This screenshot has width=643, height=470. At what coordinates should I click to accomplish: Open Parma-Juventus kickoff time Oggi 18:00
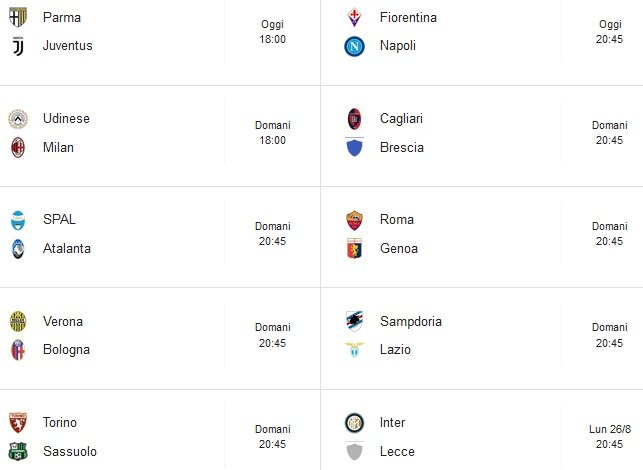coord(273,32)
